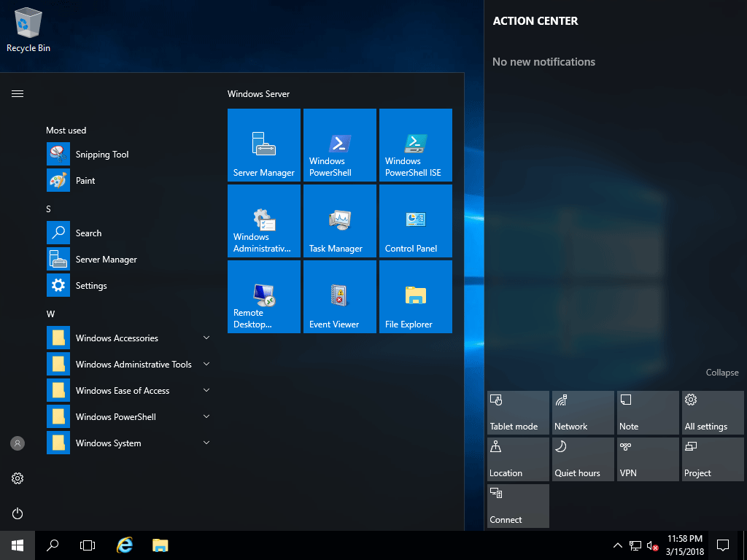Toggle Quiet hours quick action
Image resolution: width=747 pixels, height=560 pixels.
tap(583, 459)
